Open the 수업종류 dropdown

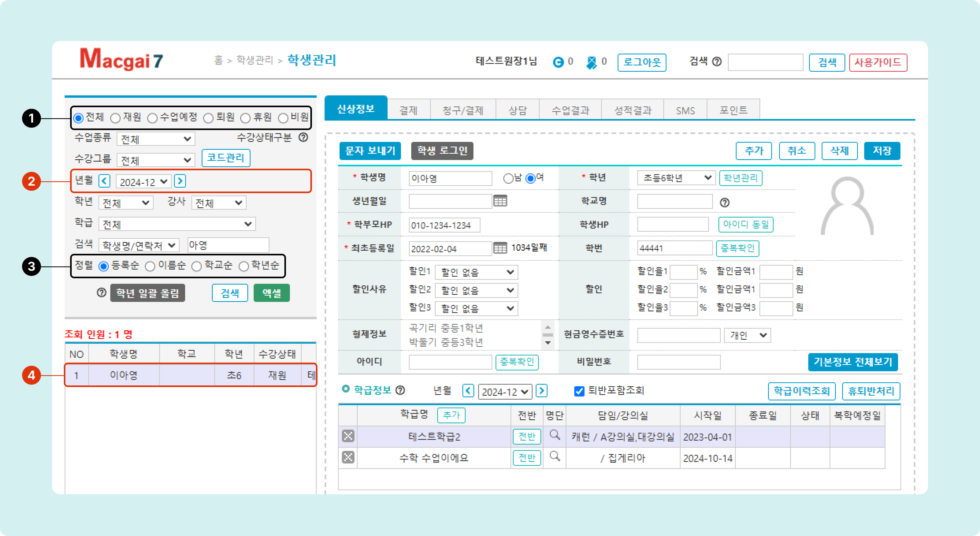(x=156, y=139)
